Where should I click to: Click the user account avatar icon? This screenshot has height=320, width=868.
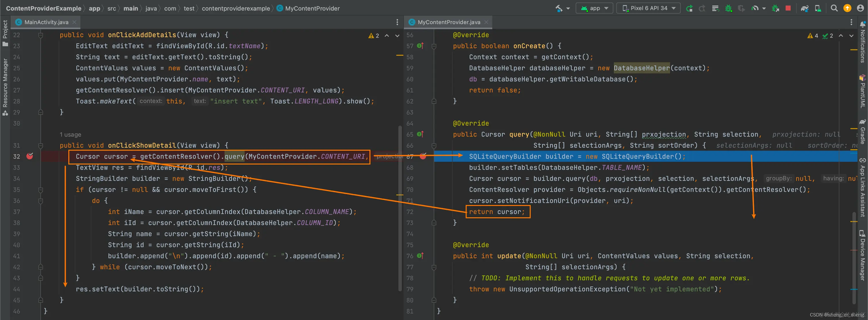pyautogui.click(x=860, y=8)
